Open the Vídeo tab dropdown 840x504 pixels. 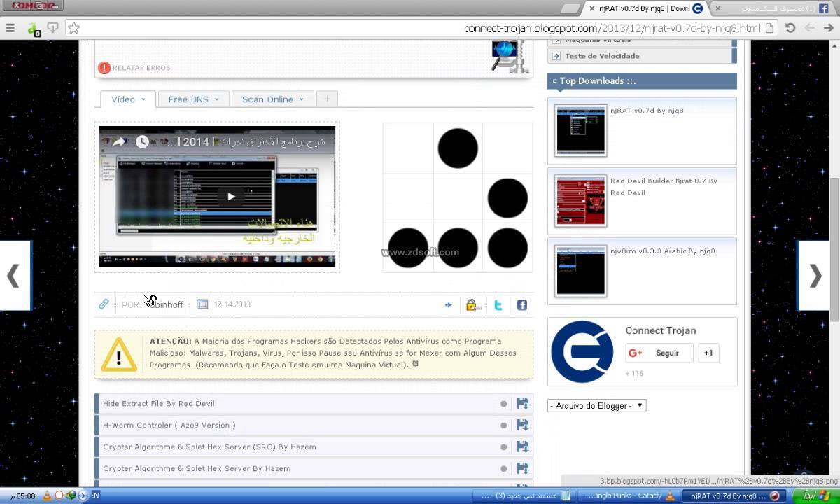tap(128, 99)
